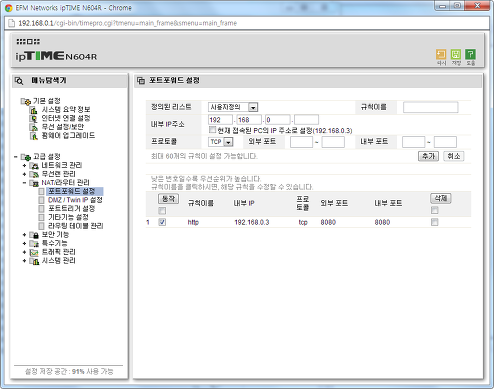Viewport: 494px width, 389px height.
Task: Click the orange back/return icon in header
Action: [441, 54]
